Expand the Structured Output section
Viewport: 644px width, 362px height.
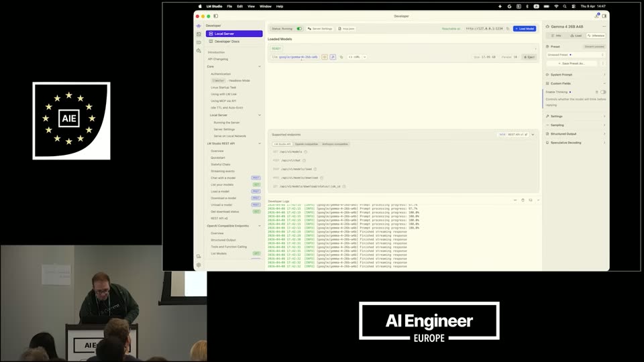coord(576,134)
